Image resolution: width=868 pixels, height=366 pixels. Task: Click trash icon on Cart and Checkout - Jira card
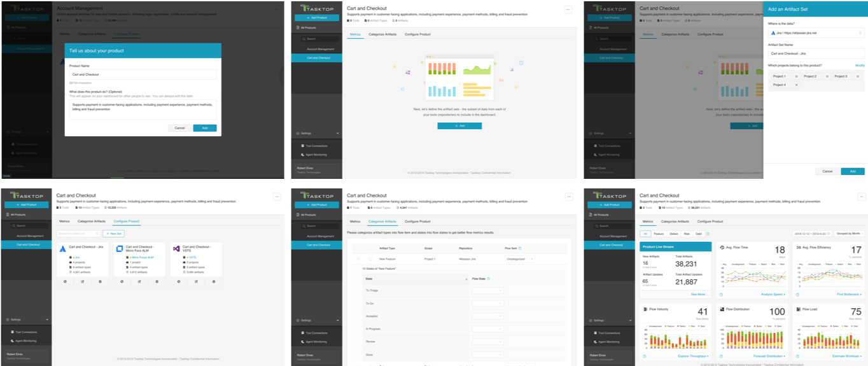click(100, 281)
